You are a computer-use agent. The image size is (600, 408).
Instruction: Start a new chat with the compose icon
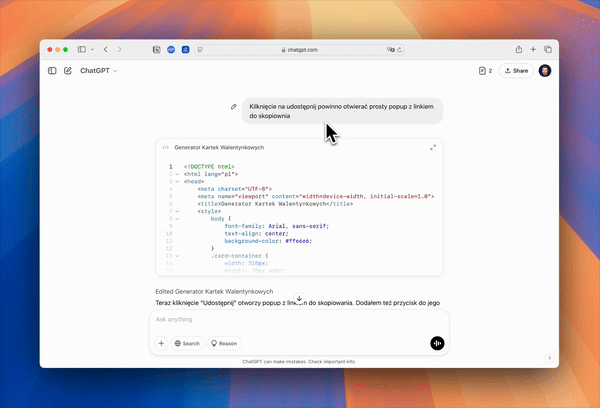click(68, 71)
